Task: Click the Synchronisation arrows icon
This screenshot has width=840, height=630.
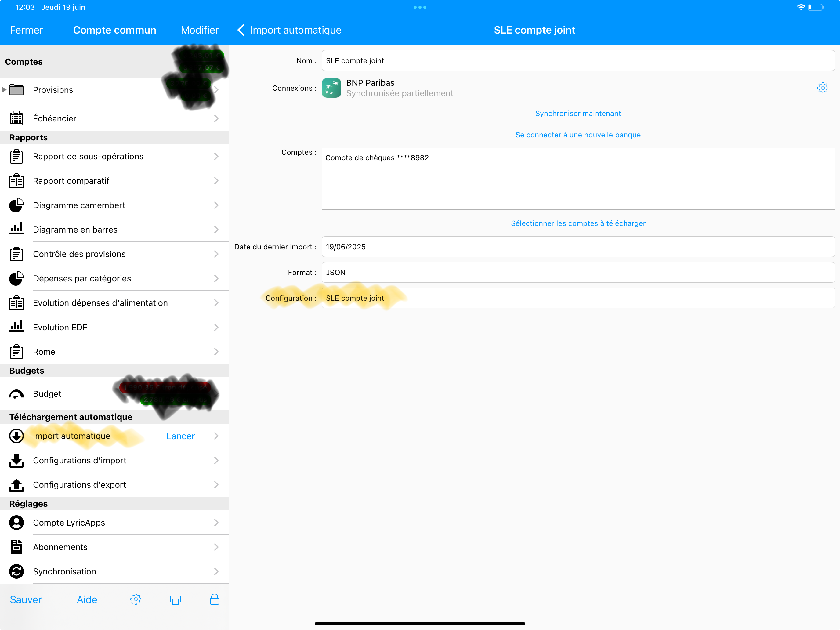Action: coord(16,571)
